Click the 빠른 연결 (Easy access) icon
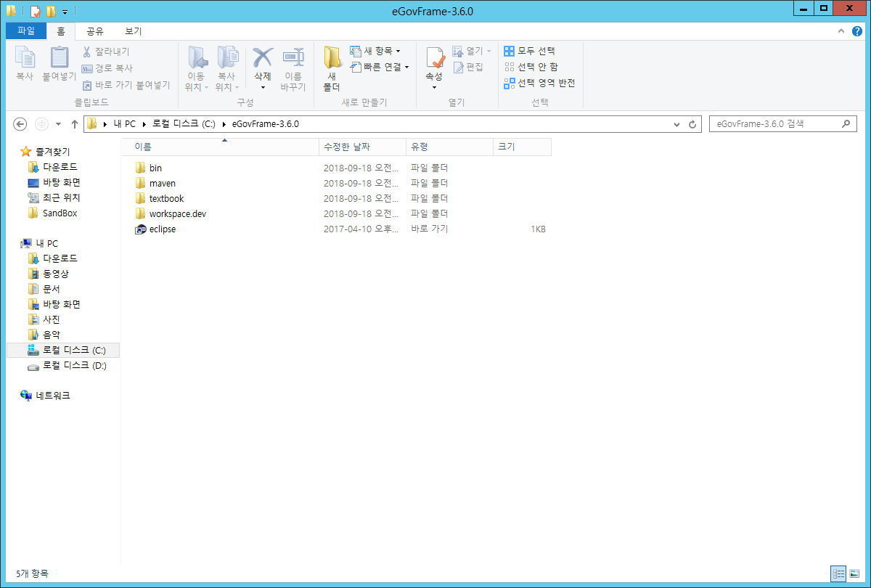 tap(377, 68)
